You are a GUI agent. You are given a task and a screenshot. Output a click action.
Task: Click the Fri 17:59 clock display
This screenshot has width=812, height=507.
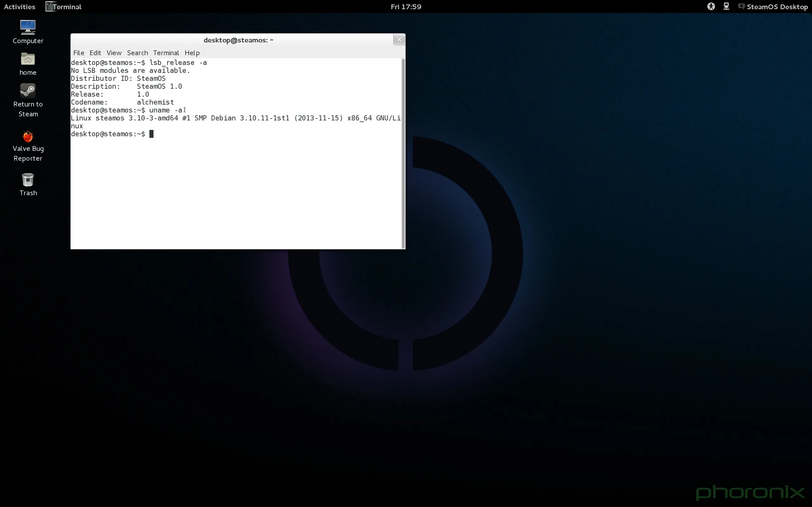[406, 6]
